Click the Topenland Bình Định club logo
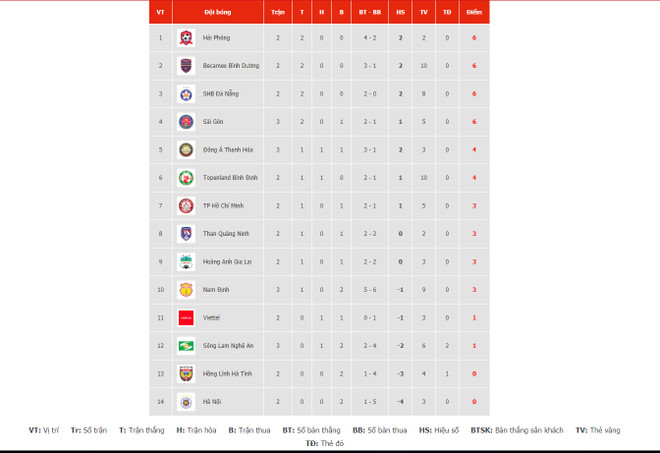Screen dimensions: 660x453 pos(185,178)
